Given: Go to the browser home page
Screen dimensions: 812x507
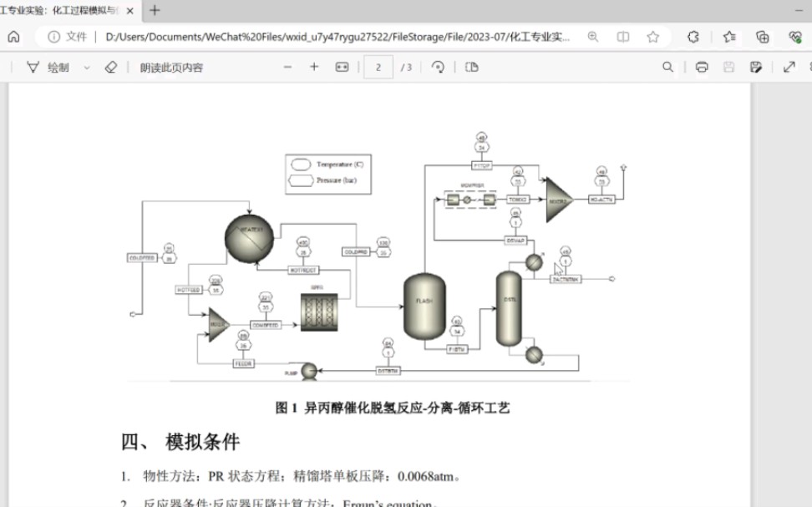Looking at the screenshot, I should click(x=14, y=37).
